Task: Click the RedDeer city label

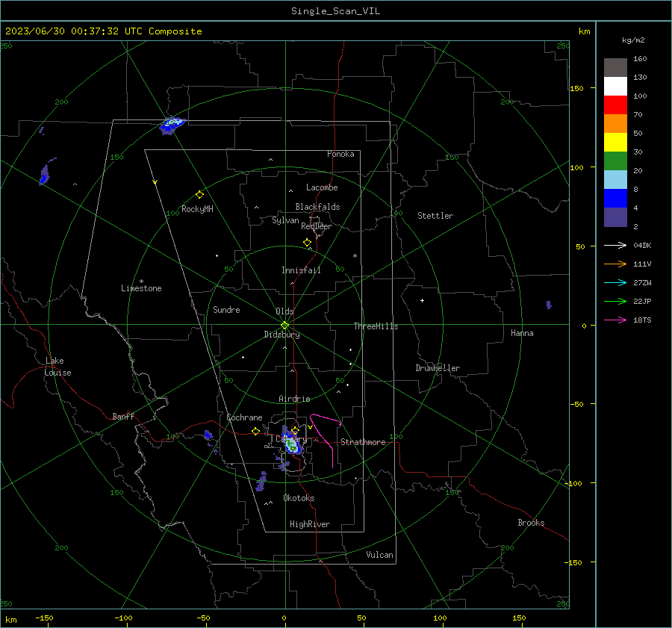Action: pyautogui.click(x=317, y=226)
